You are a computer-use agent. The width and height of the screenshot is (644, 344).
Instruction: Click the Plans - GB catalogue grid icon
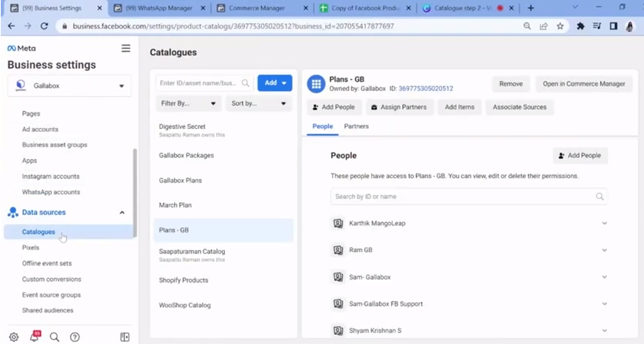(316, 84)
